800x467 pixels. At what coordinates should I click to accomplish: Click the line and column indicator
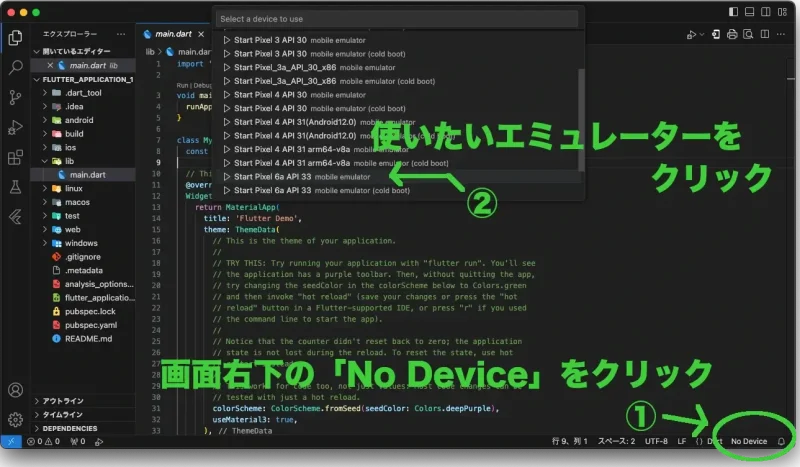[569, 441]
